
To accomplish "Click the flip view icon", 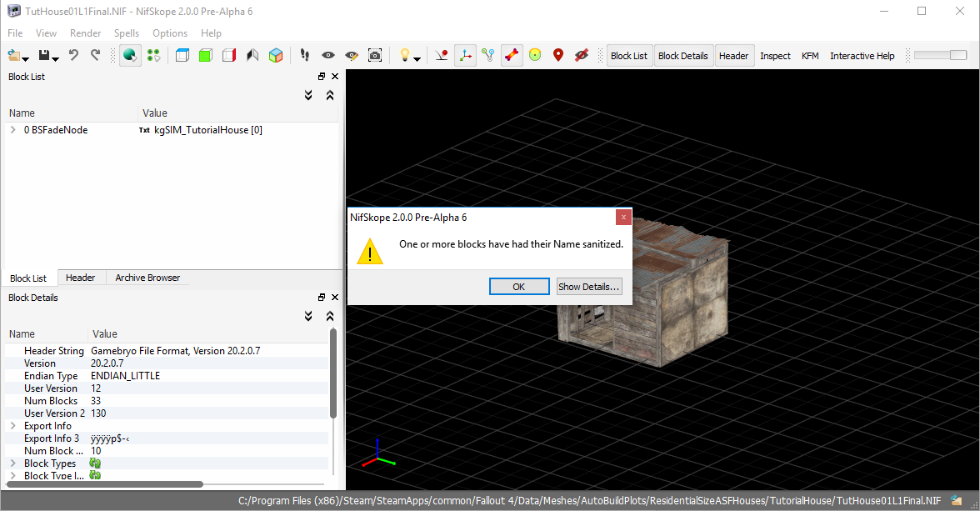I will coord(252,55).
